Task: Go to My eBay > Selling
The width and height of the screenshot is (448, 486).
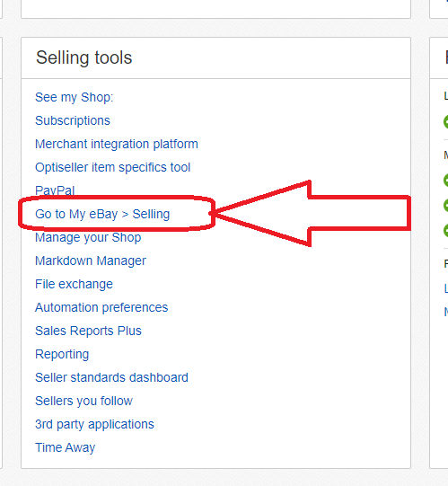Action: click(x=102, y=214)
